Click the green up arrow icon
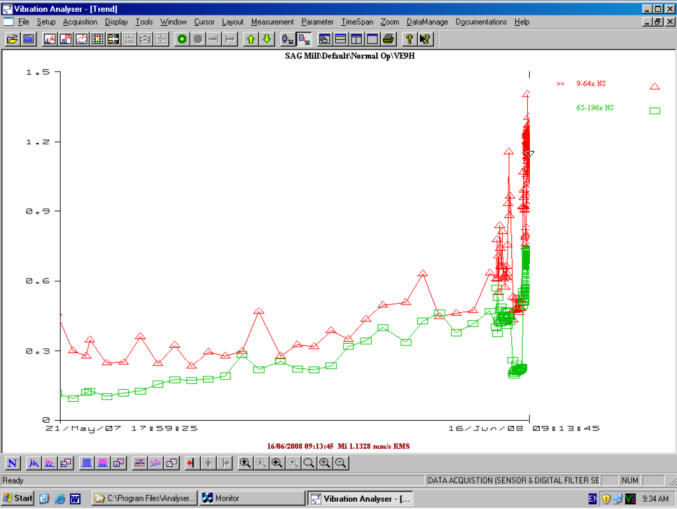 (x=251, y=39)
